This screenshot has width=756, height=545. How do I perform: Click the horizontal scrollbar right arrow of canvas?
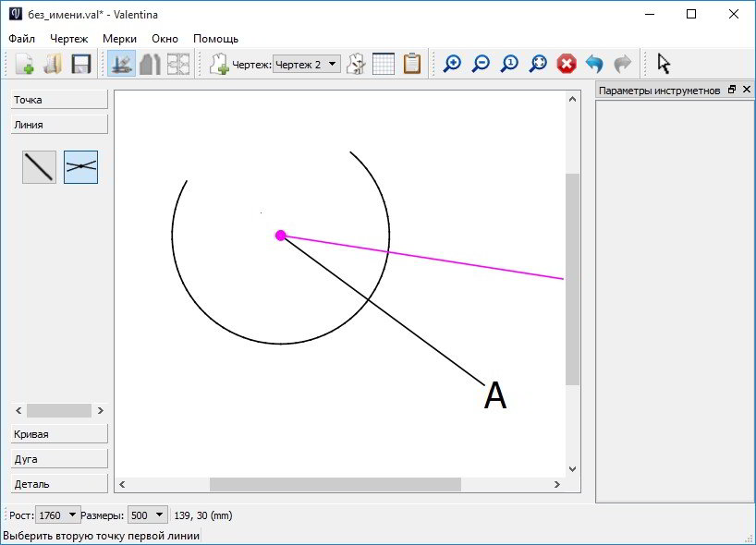pyautogui.click(x=557, y=484)
